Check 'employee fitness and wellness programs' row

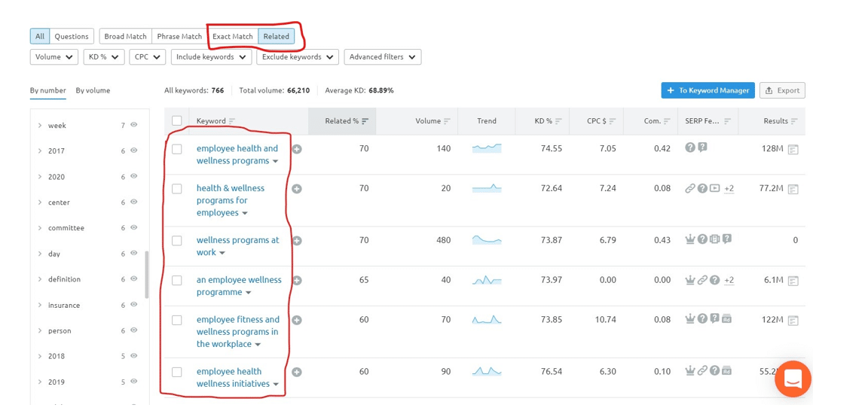coord(176,320)
